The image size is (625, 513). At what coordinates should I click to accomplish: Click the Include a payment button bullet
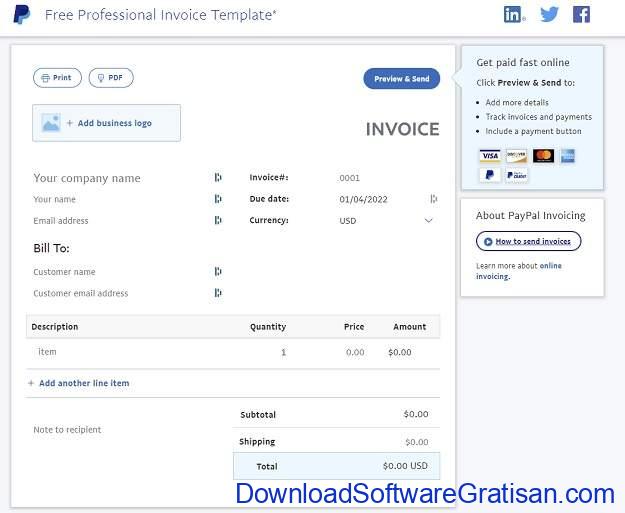coord(533,131)
